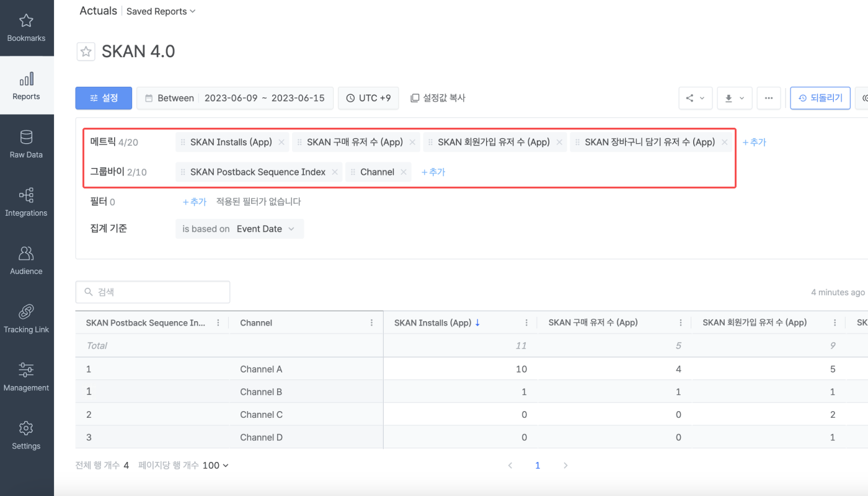Remove SKAN Installs (App) metric
Viewport: 868px width, 496px height.
coord(281,142)
